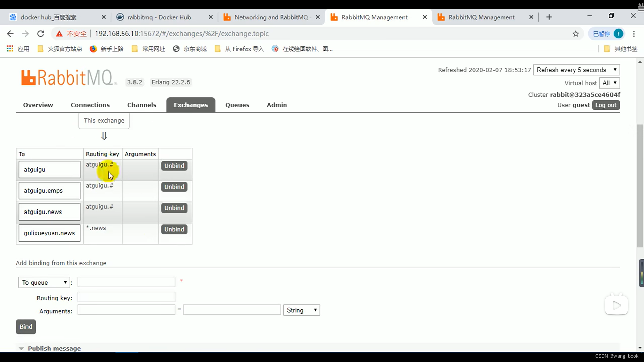Click the floating video play button
Viewport: 644px width, 362px height.
[616, 305]
